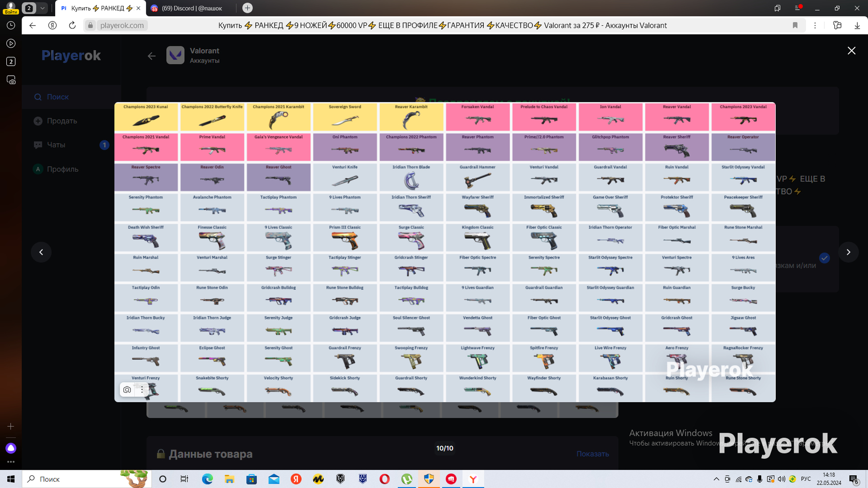Launch Microsoft Edge from the taskbar
This screenshot has width=868, height=488.
[207, 479]
